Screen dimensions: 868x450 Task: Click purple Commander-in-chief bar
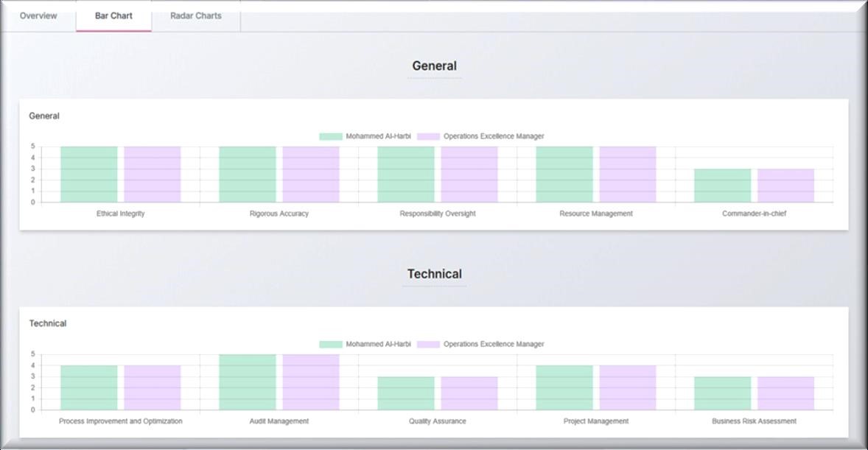786,186
